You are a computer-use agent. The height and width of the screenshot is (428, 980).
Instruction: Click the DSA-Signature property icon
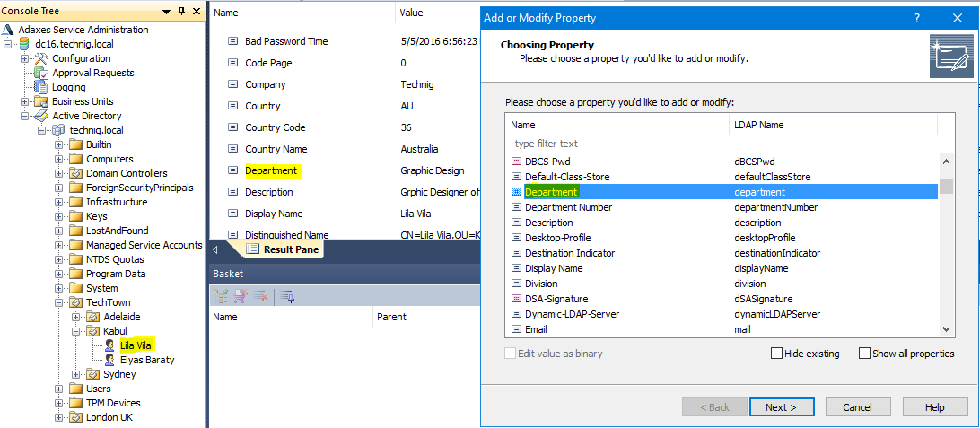click(x=516, y=299)
